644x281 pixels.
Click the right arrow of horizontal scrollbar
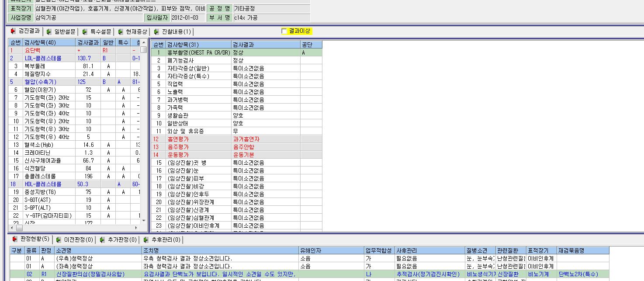coord(136,228)
